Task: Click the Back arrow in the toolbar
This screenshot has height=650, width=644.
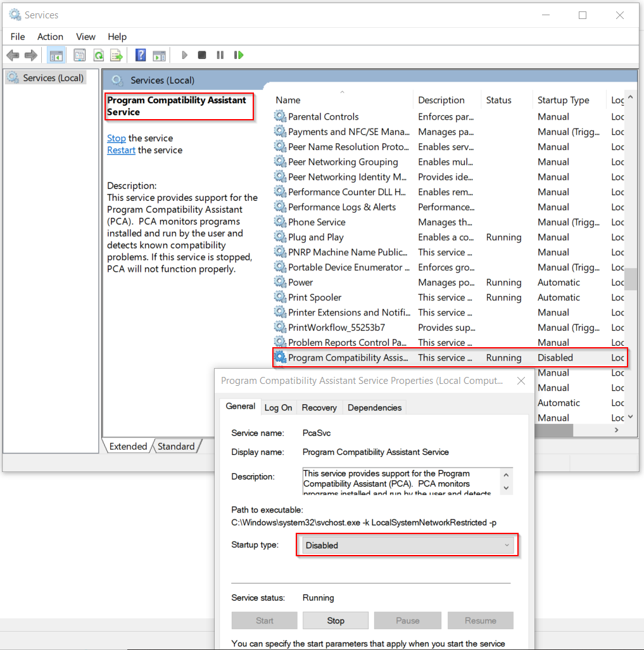Action: click(x=13, y=55)
